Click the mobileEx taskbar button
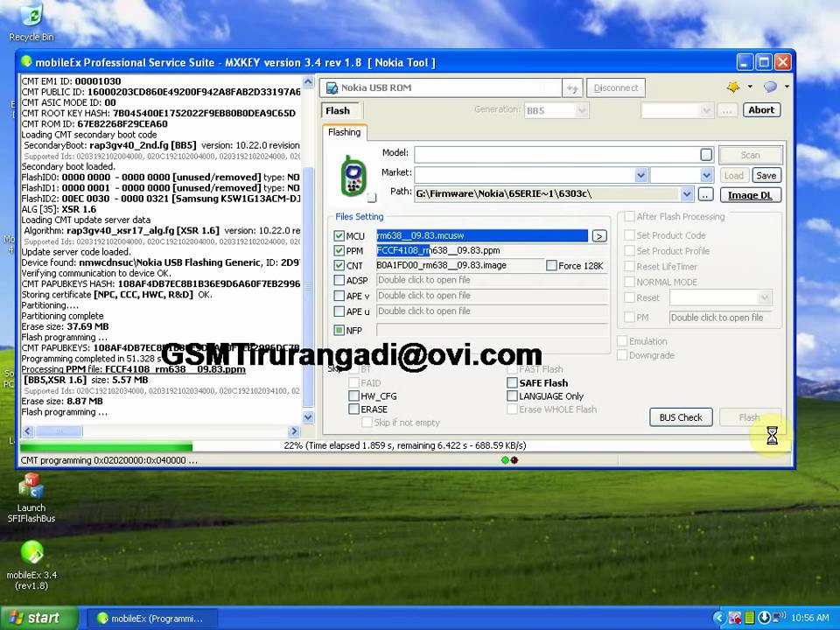This screenshot has height=630, width=840. pyautogui.click(x=151, y=619)
